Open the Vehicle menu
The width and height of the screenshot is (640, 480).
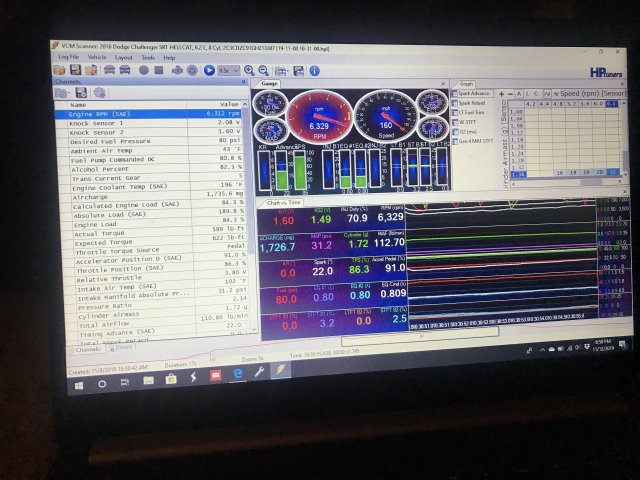click(97, 58)
